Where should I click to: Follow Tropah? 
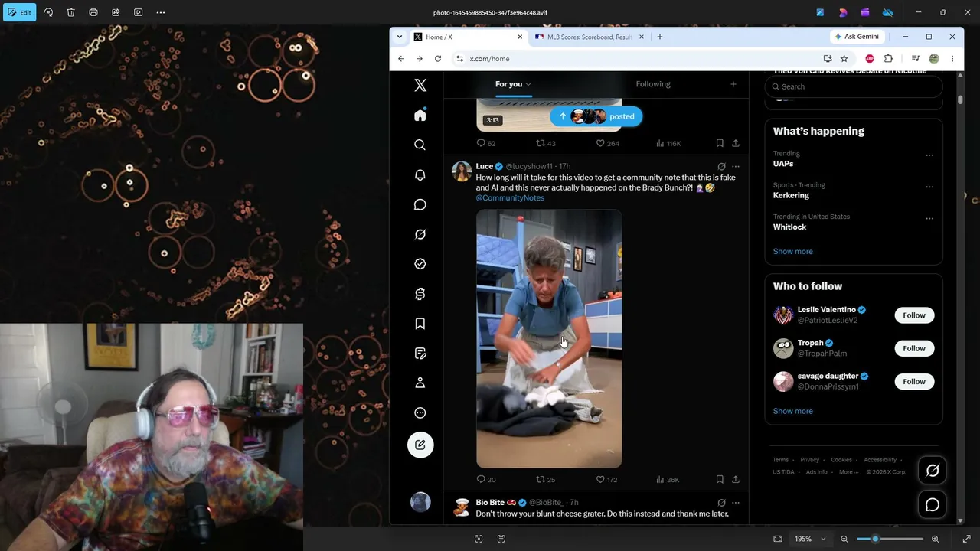(x=914, y=348)
